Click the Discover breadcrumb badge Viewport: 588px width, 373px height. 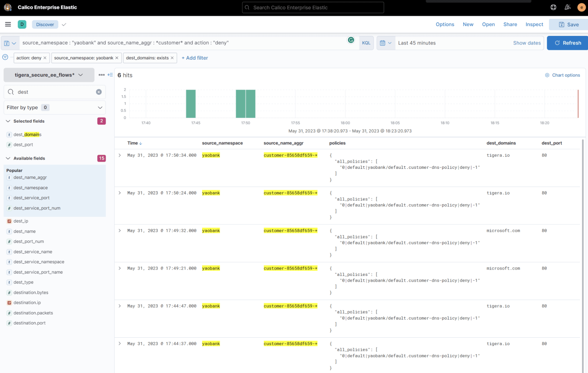point(45,24)
